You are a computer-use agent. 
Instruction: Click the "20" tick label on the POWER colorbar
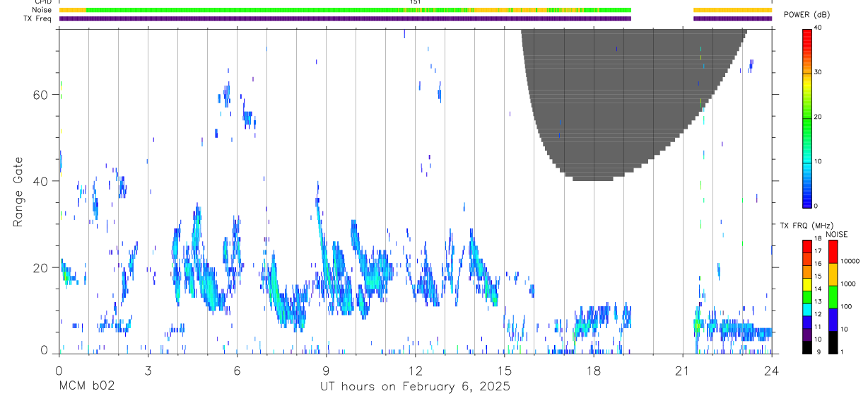coord(819,117)
